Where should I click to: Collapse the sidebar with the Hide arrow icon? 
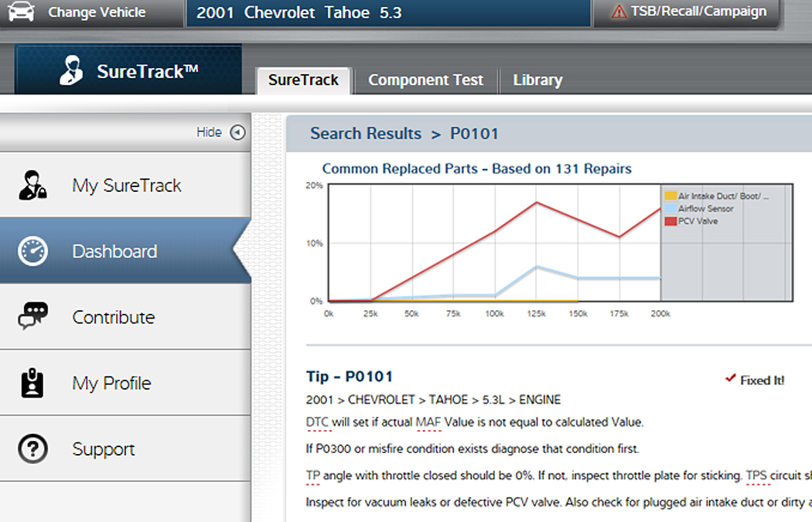click(237, 132)
